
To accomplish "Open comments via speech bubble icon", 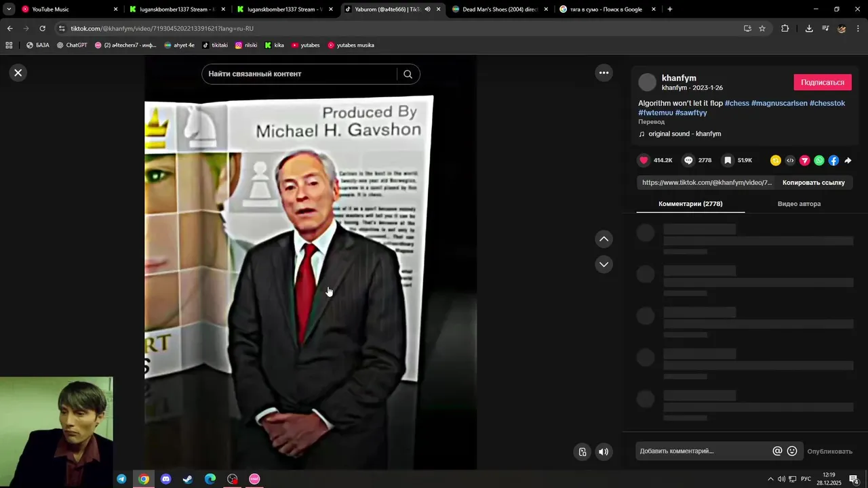I will (x=688, y=160).
